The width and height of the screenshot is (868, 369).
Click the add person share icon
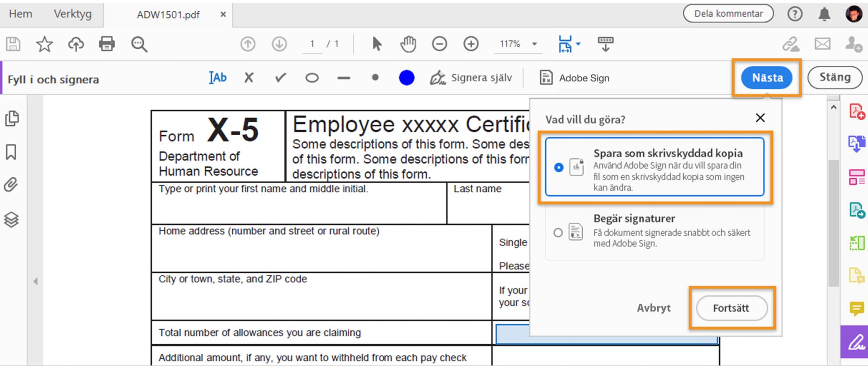point(854,44)
